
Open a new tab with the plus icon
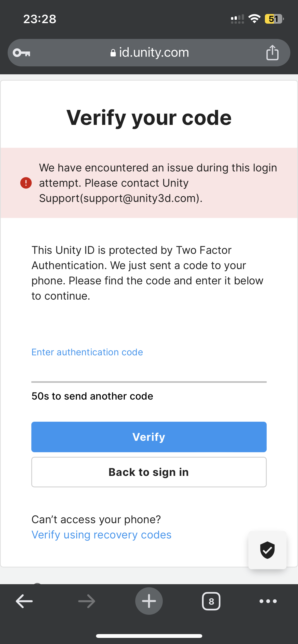point(149,601)
